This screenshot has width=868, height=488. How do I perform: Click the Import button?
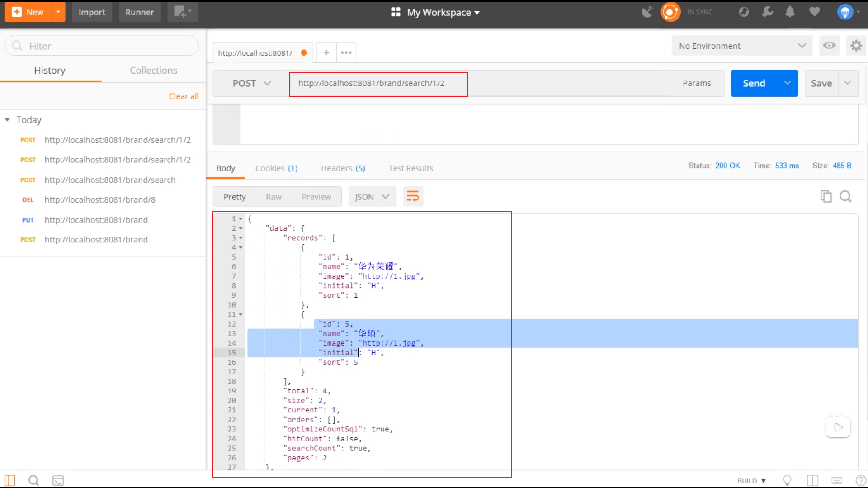pos(92,12)
